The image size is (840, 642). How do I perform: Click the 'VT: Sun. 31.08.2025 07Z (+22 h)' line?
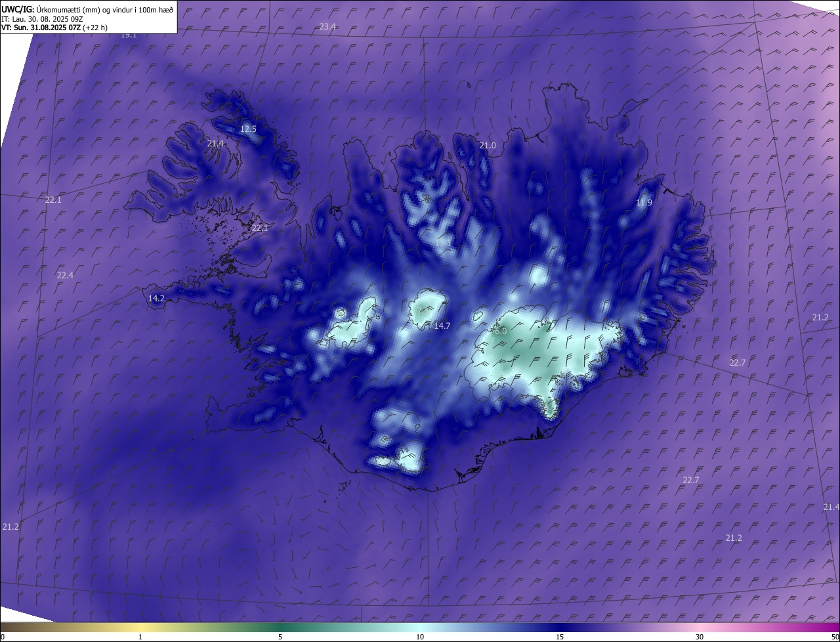(x=54, y=28)
